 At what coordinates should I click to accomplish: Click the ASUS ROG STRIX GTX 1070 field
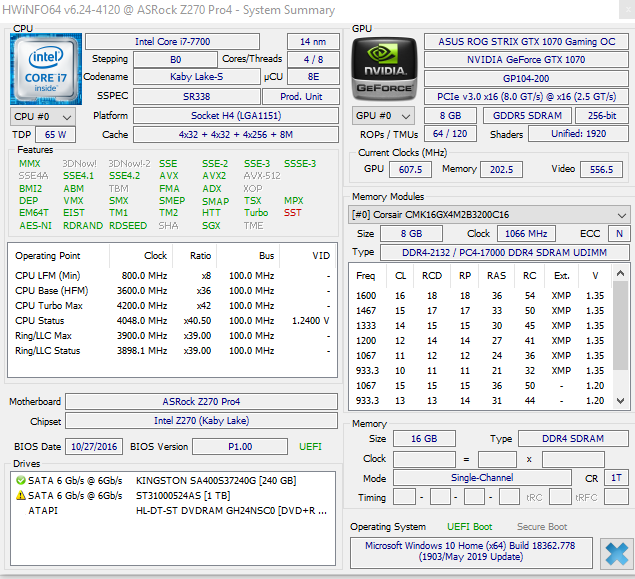(x=526, y=42)
